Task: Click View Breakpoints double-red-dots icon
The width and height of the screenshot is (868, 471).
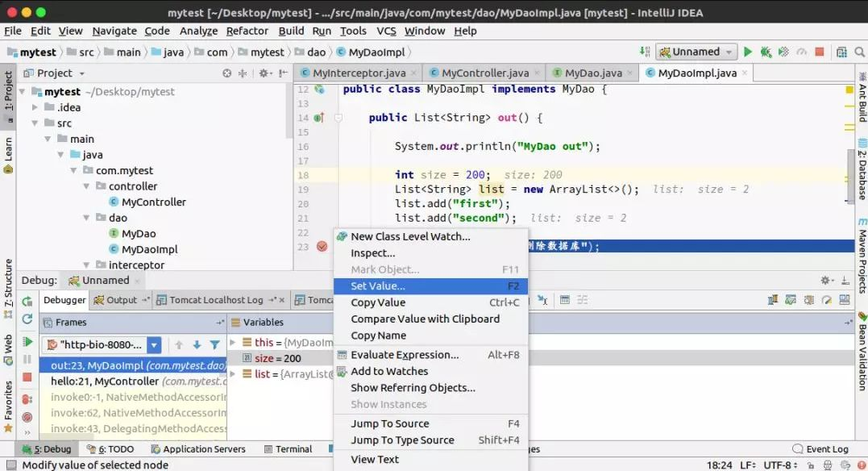Action: [27, 398]
